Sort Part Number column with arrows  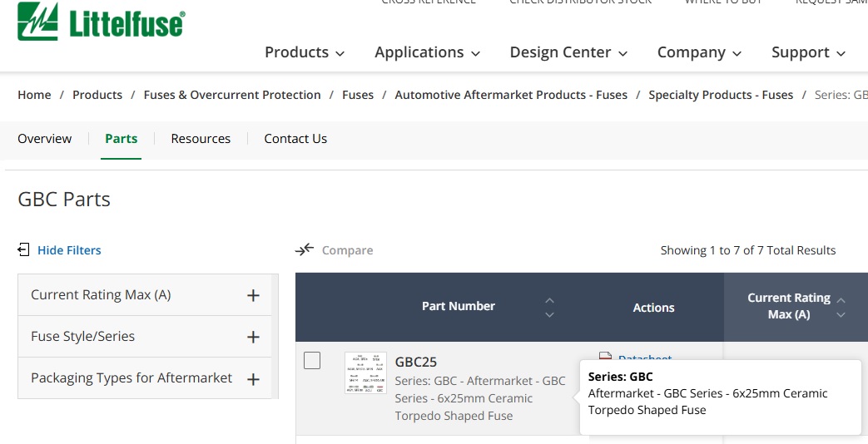tap(549, 308)
